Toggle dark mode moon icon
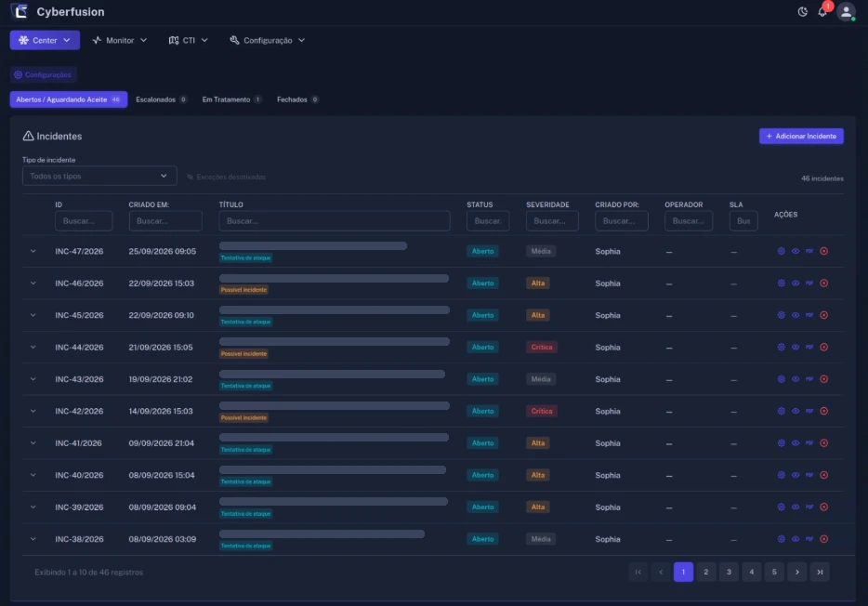Screen dimensions: 868x606 tap(802, 12)
